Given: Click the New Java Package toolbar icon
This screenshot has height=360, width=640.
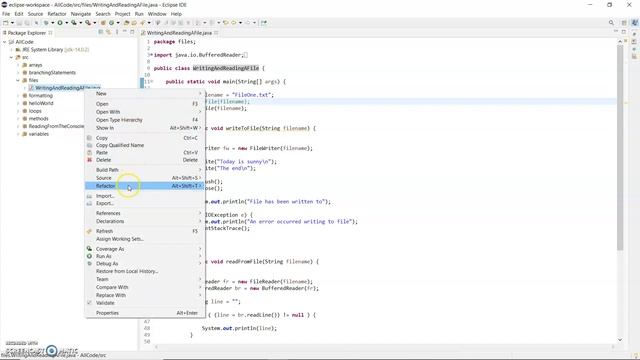Looking at the screenshot, I should coord(103,23).
